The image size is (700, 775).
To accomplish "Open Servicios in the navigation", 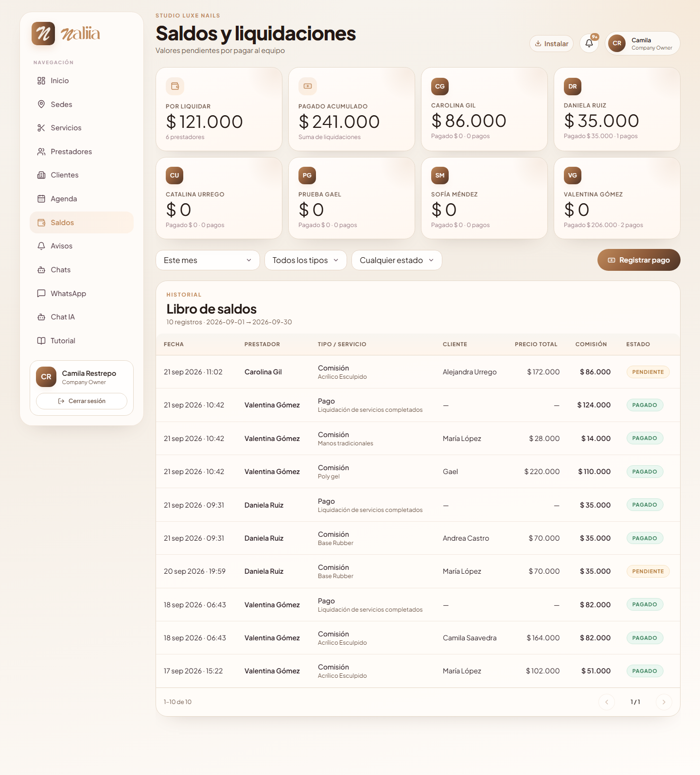I will pyautogui.click(x=82, y=128).
